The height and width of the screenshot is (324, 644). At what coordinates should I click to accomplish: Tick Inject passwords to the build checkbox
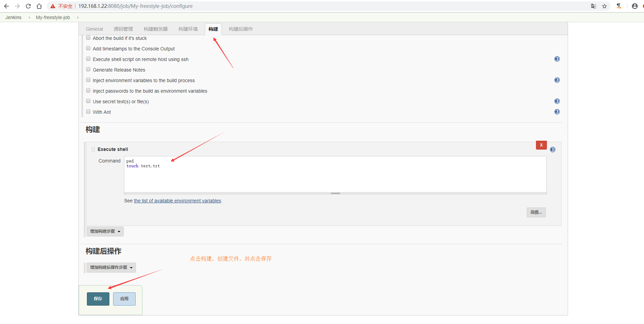point(88,91)
